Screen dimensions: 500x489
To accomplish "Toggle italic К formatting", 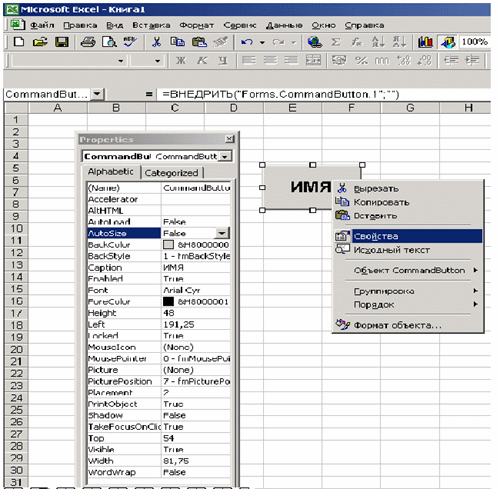I will [x=202, y=60].
